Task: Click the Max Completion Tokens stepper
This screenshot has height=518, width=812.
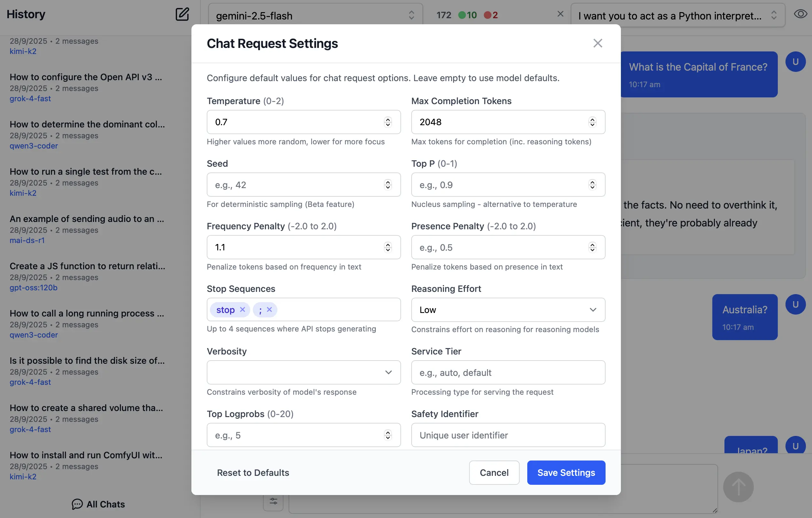Action: tap(592, 122)
